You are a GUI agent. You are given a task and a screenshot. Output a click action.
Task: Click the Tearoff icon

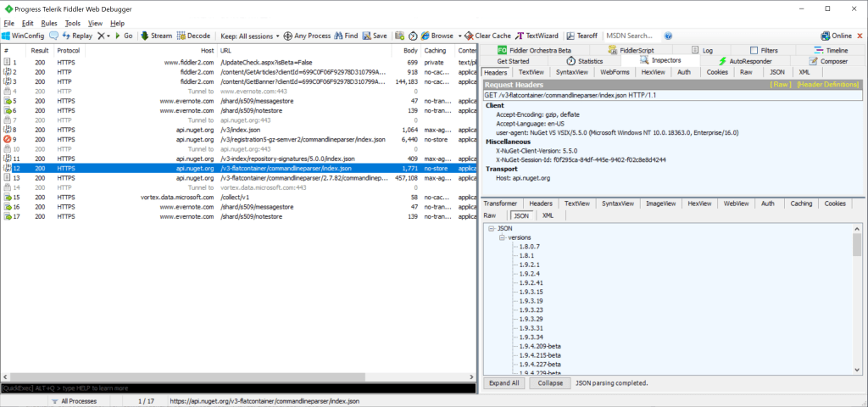coord(572,36)
